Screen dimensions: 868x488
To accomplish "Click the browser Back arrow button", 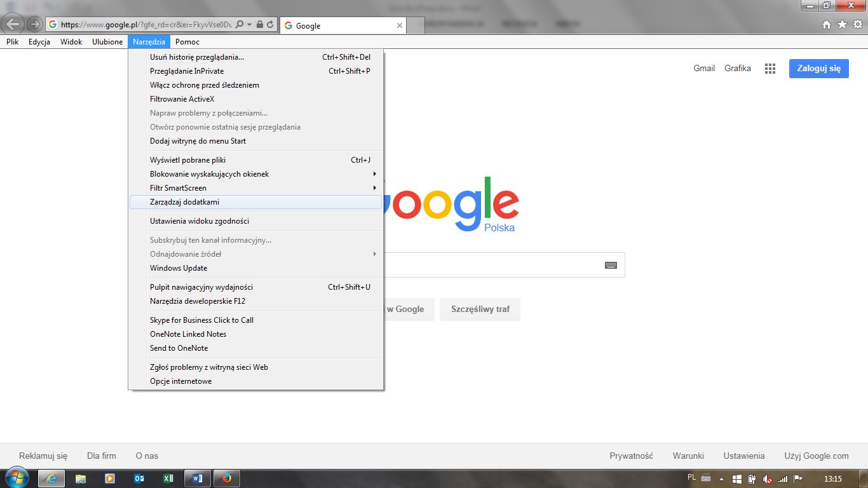I will (x=13, y=24).
